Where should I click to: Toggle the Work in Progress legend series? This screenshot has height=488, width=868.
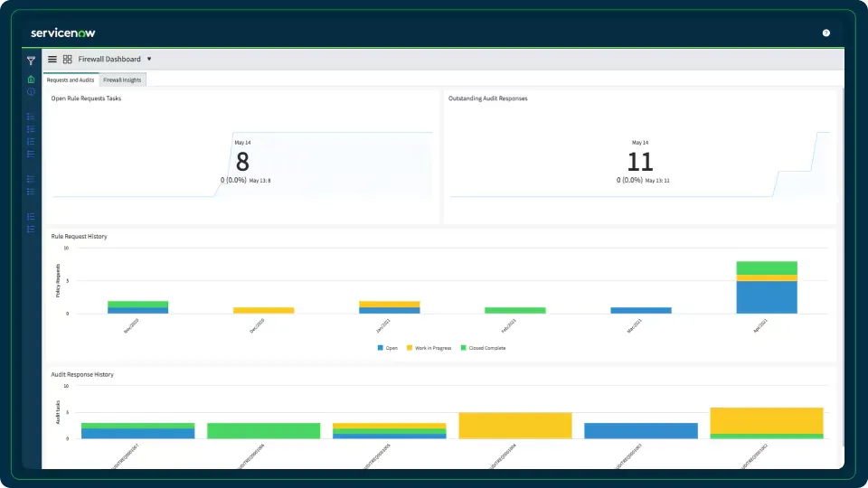(429, 348)
